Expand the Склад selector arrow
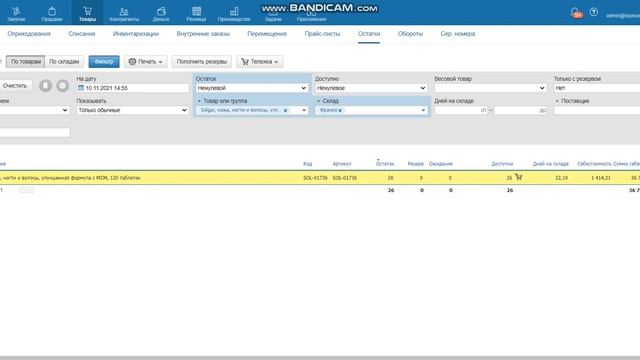The height and width of the screenshot is (360, 640). point(423,110)
